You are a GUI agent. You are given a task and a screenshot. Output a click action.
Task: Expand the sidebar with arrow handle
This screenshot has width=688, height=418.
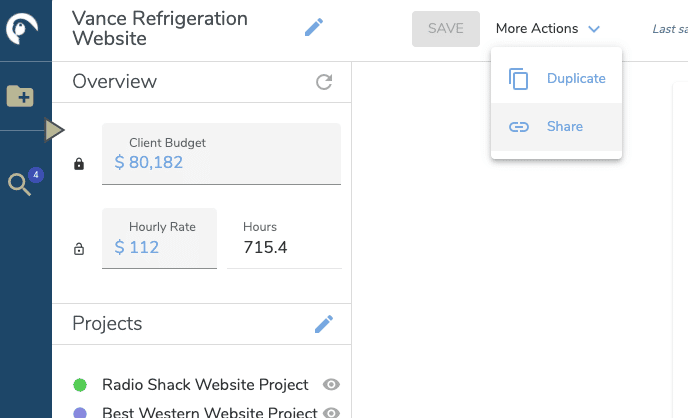pos(55,130)
